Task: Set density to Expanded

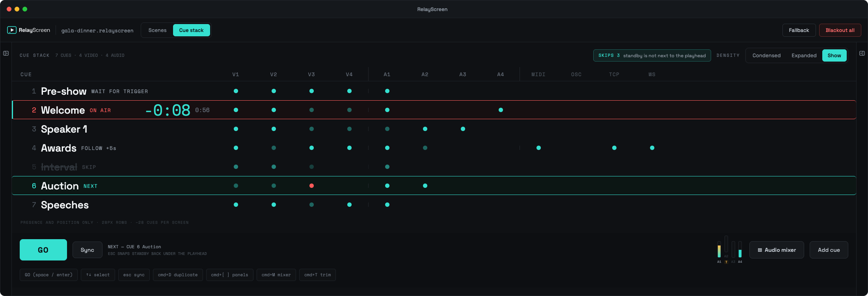Action: [804, 56]
